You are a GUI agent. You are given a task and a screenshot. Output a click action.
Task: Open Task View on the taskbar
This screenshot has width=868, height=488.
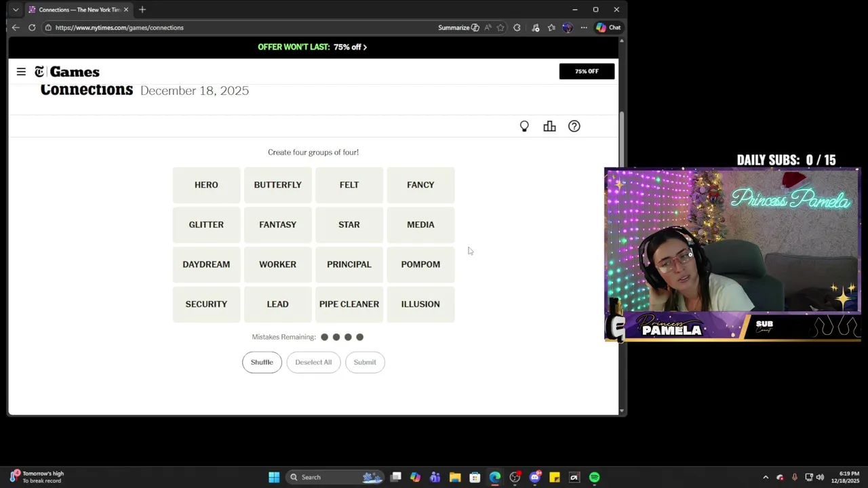pyautogui.click(x=396, y=477)
